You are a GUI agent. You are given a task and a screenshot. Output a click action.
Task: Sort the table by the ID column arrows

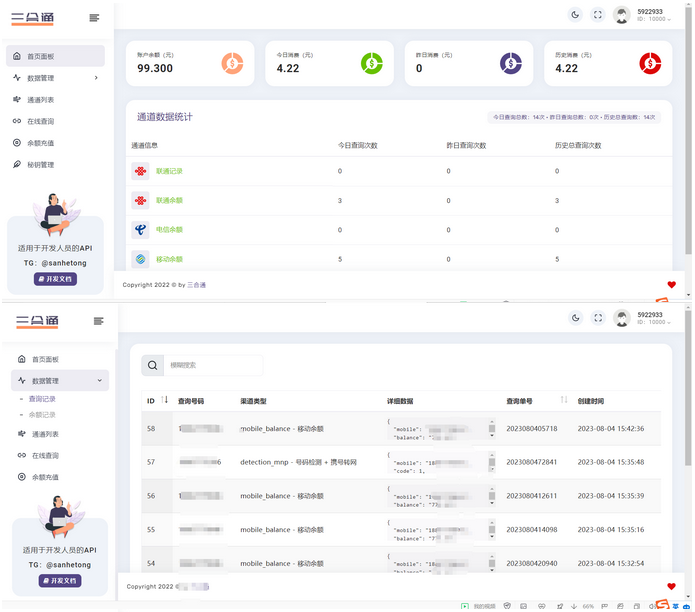click(165, 400)
